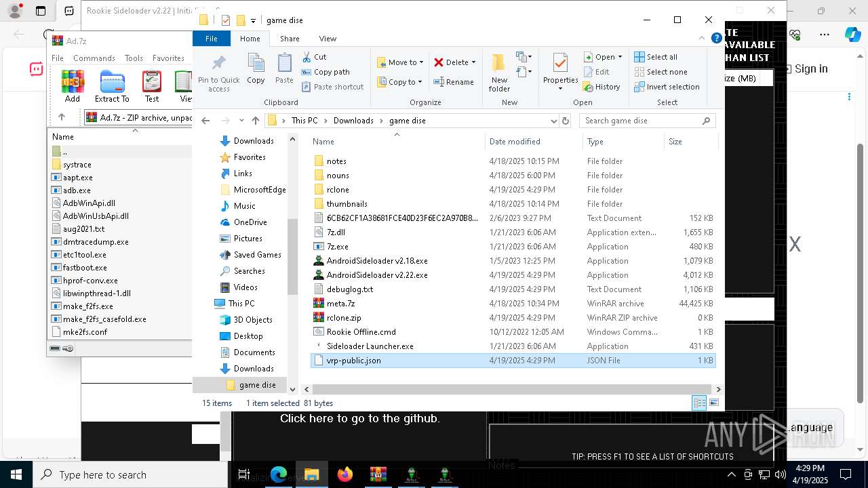Switch to large icons view
868x488 pixels.
click(713, 403)
